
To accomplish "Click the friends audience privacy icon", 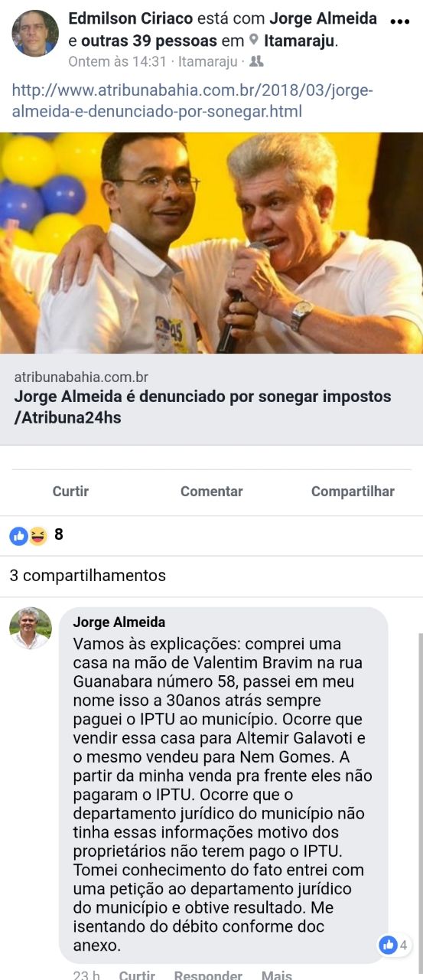I will pyautogui.click(x=257, y=61).
